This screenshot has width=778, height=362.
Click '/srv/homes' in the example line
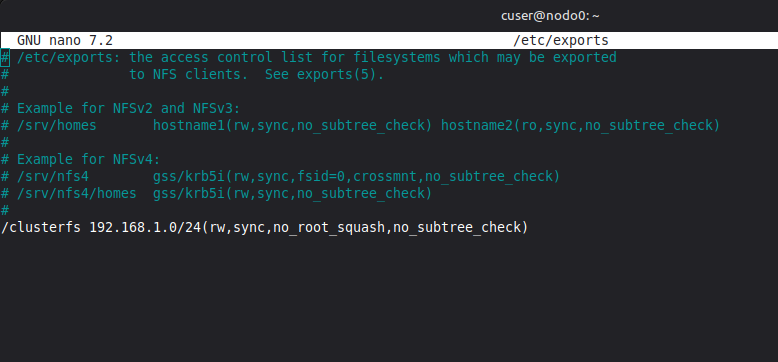point(57,125)
